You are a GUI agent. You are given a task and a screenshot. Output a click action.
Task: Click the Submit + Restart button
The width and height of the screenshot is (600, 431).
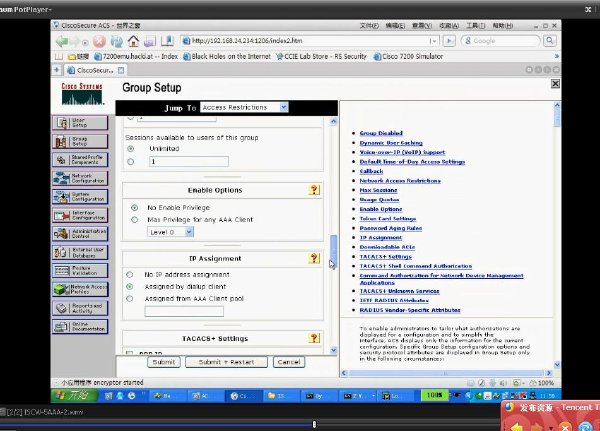(226, 362)
